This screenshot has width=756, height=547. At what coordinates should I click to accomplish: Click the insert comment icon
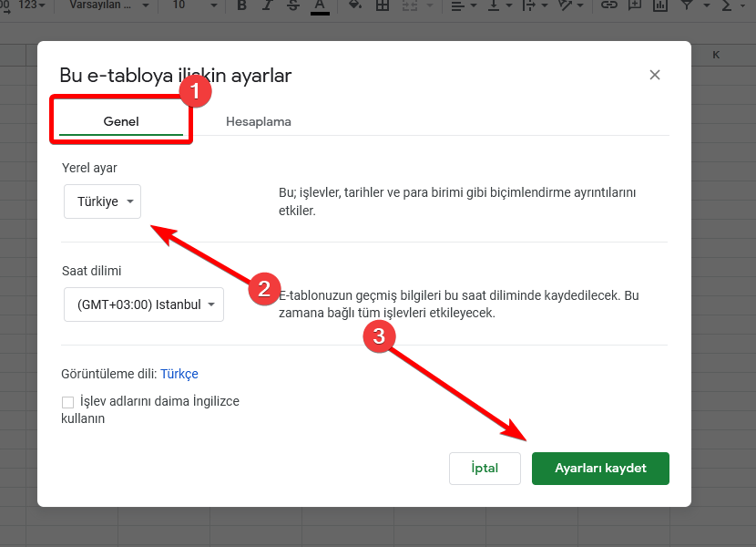tap(635, 5)
